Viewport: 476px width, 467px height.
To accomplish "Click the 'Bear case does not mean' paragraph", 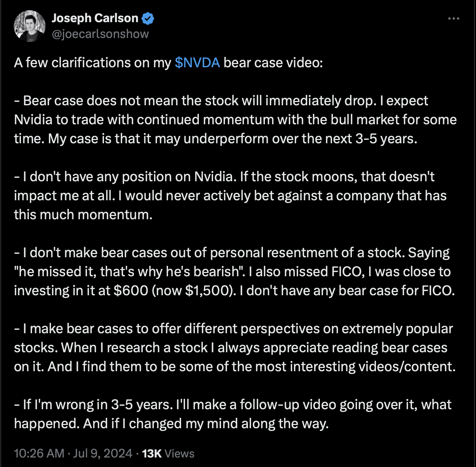I will (235, 120).
